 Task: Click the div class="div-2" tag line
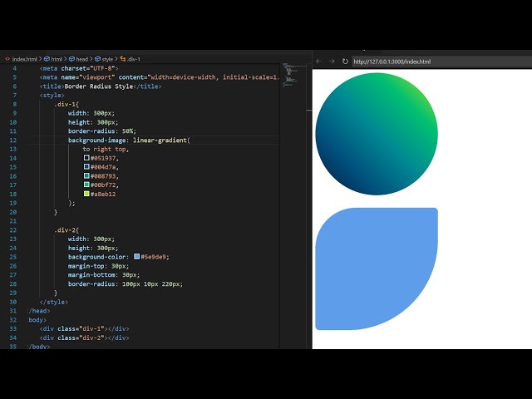pos(84,337)
